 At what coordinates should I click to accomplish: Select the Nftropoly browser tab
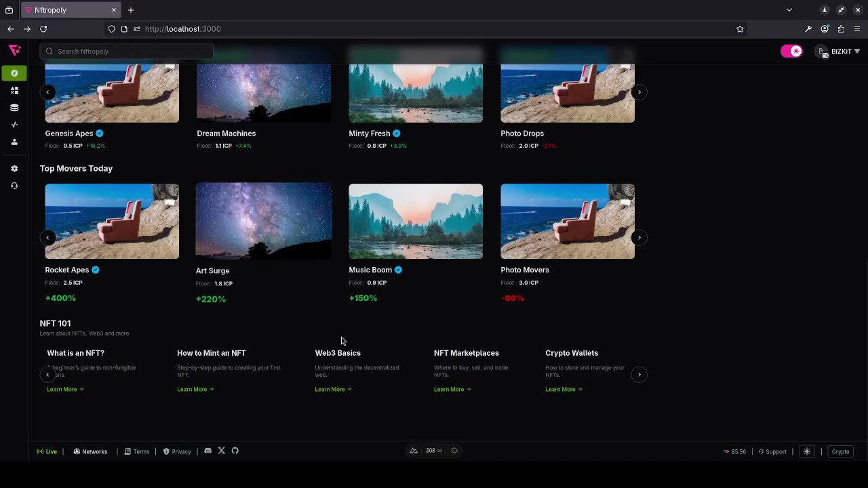(71, 10)
